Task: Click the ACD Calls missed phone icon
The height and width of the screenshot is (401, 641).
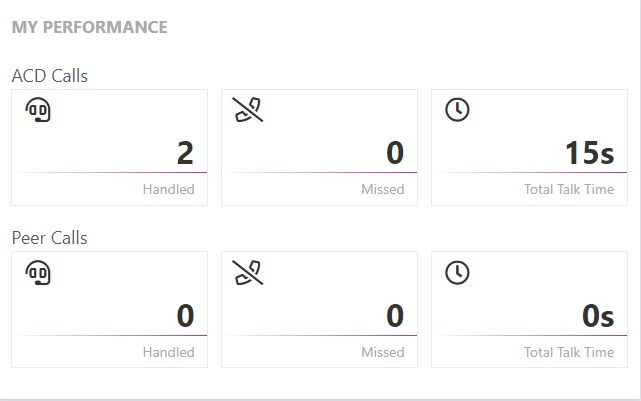Action: 248,110
